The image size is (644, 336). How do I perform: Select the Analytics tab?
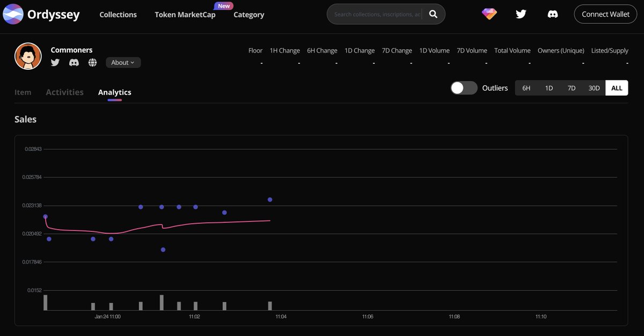[x=114, y=92]
